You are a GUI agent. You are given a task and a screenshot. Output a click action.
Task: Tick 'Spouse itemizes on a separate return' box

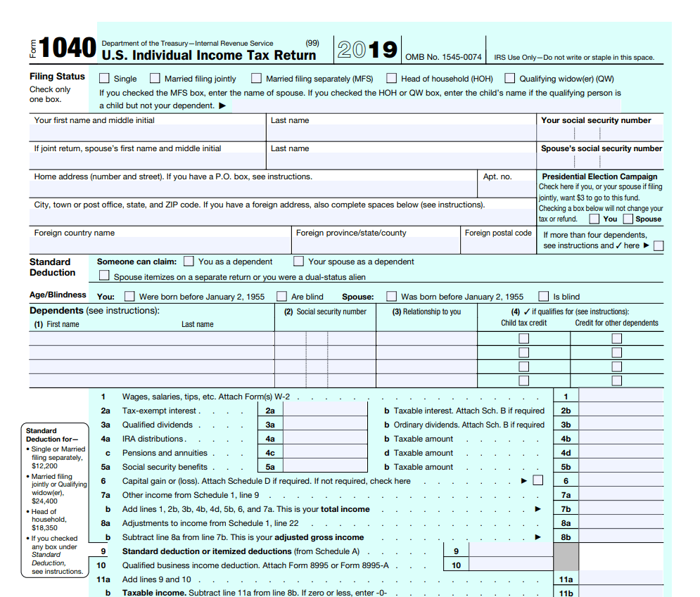pos(104,276)
